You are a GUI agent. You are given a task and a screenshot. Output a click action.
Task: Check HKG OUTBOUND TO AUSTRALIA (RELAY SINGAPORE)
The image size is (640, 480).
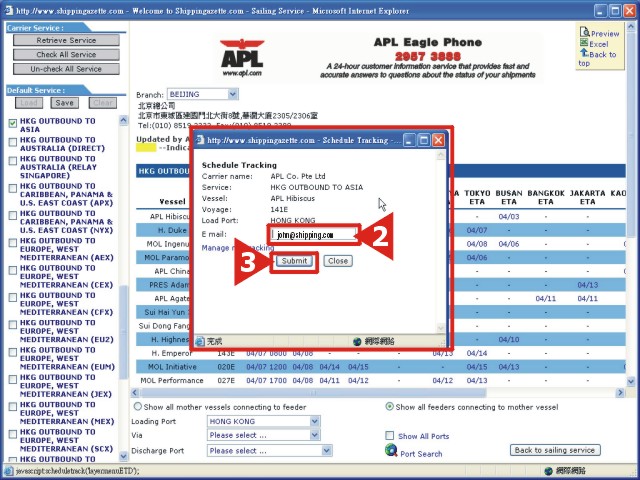13,161
